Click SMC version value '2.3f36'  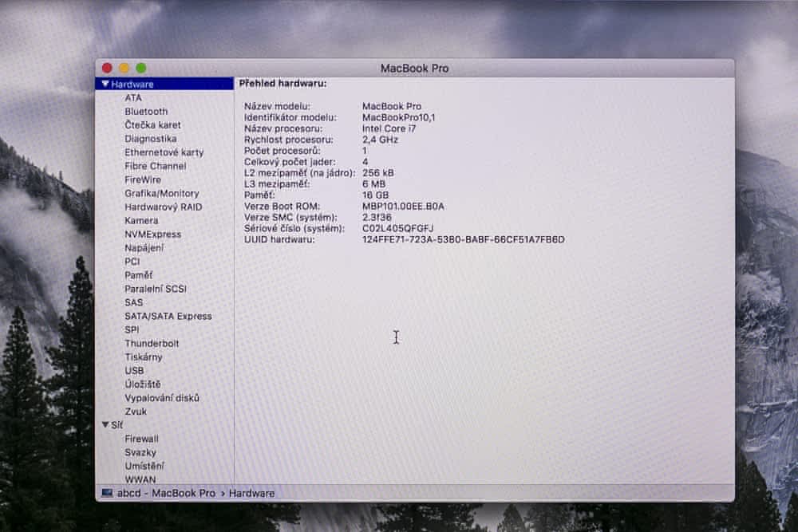[377, 218]
